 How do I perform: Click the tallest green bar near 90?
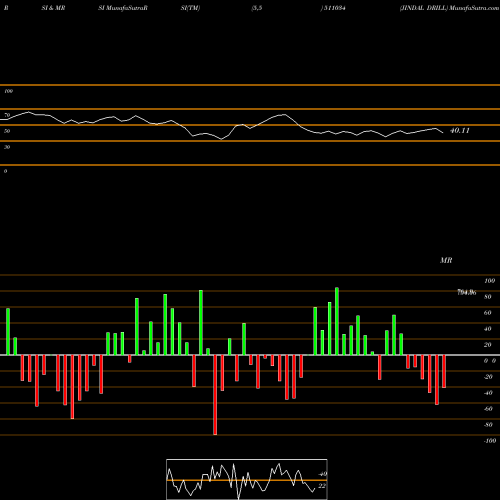pyautogui.click(x=337, y=321)
